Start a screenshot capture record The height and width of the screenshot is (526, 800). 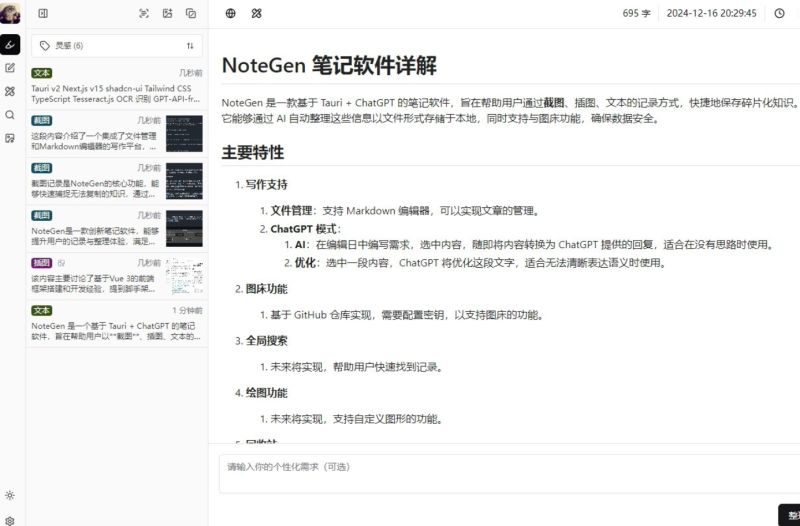pyautogui.click(x=144, y=13)
